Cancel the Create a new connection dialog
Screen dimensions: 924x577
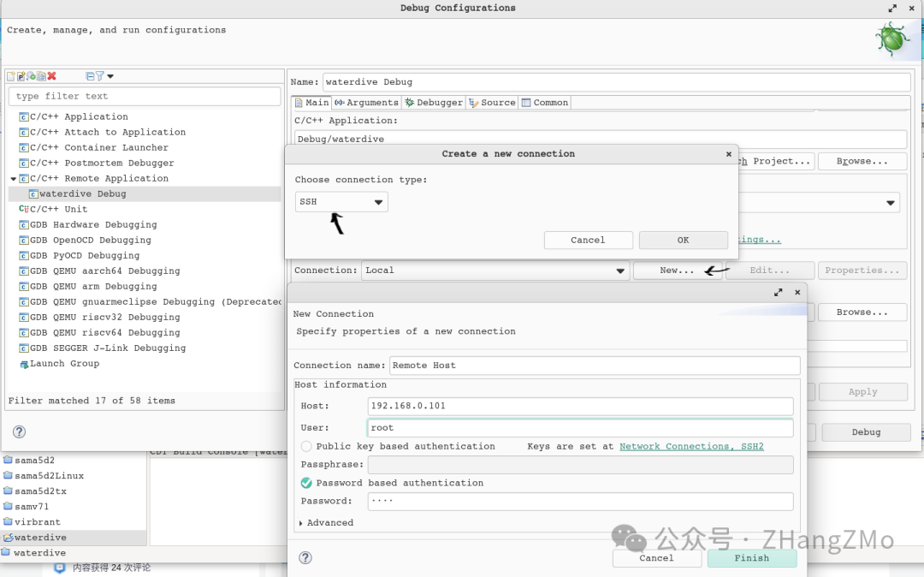[588, 240]
